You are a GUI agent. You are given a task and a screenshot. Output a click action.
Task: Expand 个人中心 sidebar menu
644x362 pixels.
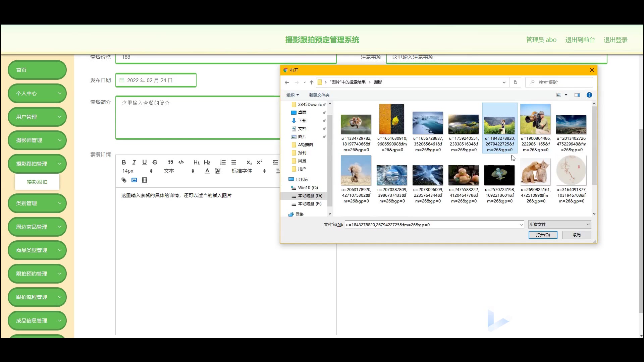37,93
